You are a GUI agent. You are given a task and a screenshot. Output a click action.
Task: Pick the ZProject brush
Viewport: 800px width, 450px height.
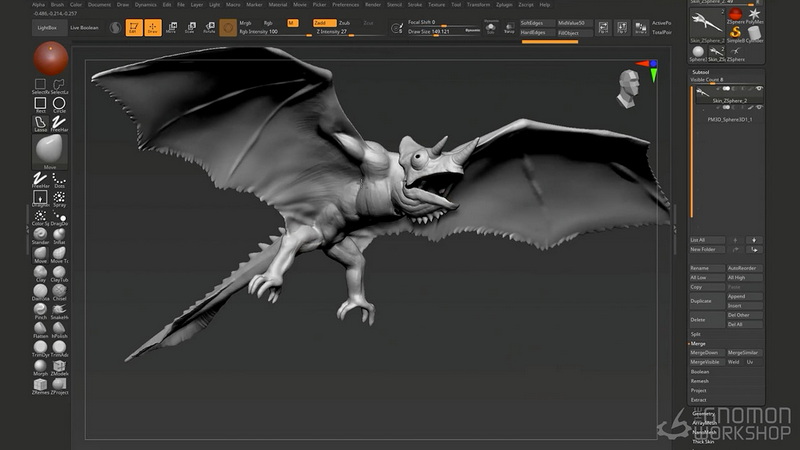[59, 387]
